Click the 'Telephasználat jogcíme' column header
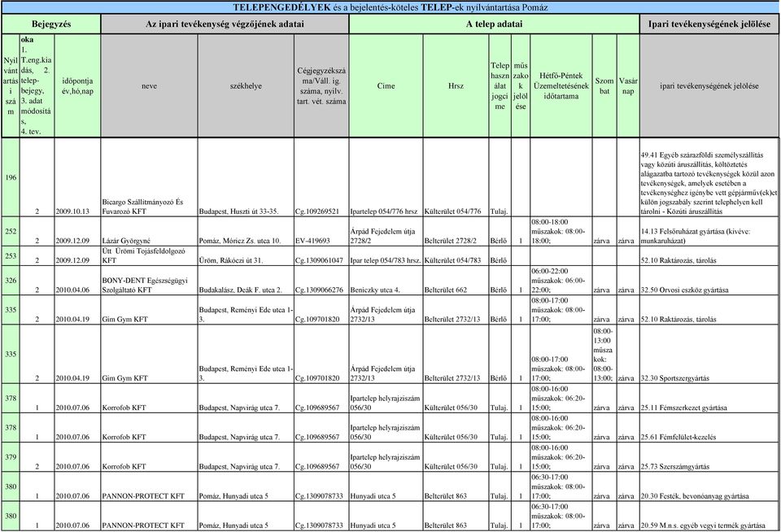Image resolution: width=781 pixels, height=532 pixels. click(x=500, y=85)
